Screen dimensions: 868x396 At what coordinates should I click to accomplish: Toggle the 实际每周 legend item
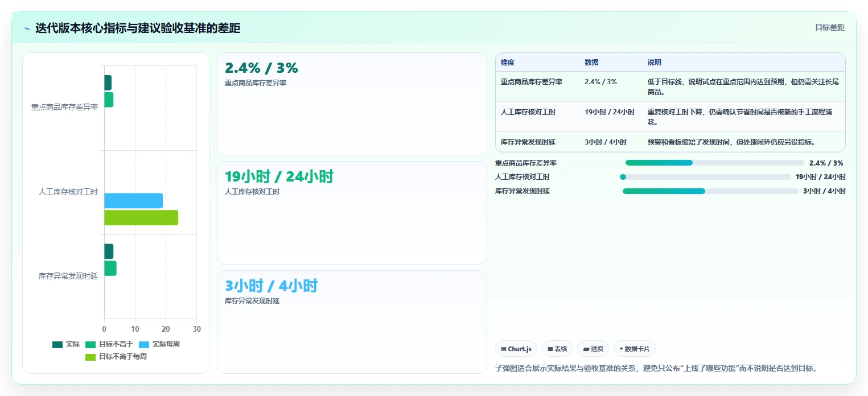pyautogui.click(x=159, y=344)
